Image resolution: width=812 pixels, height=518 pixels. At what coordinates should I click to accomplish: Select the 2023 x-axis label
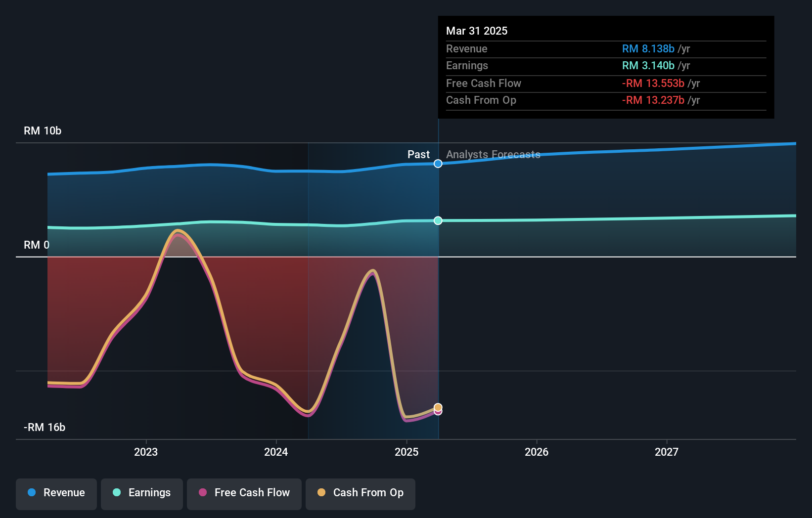146,452
